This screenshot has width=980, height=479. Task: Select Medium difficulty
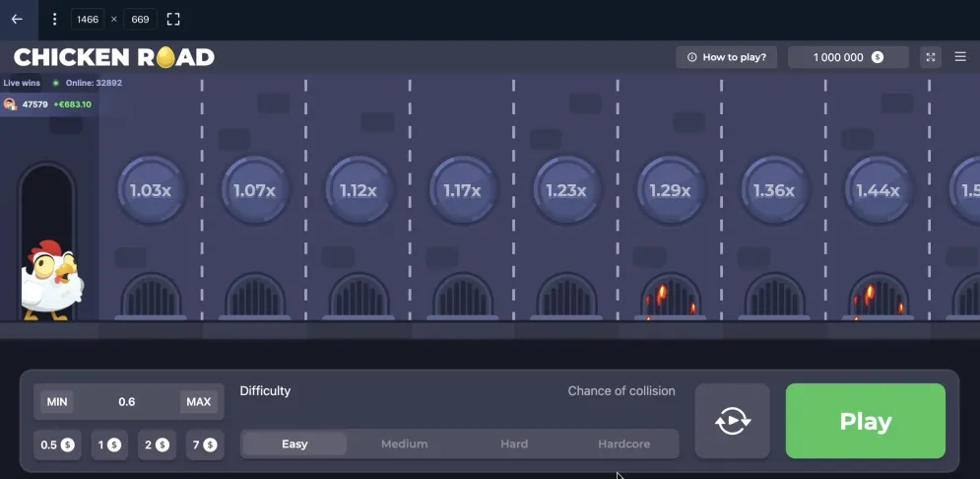[405, 444]
